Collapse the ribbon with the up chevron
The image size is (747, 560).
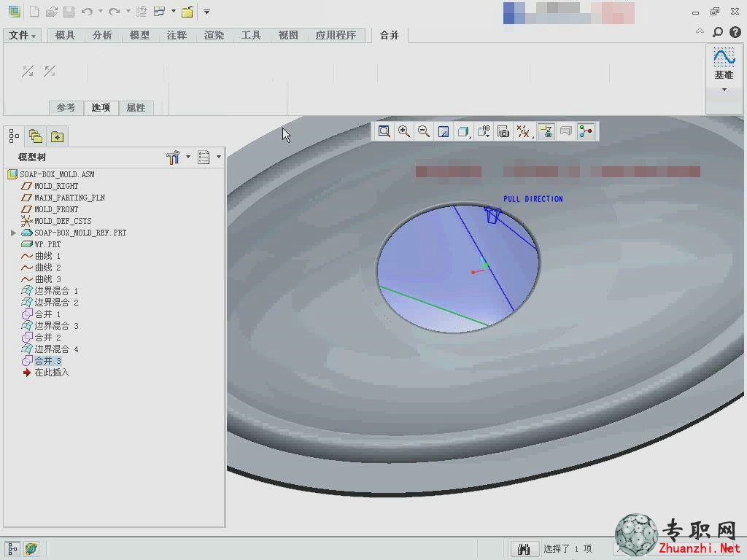click(700, 31)
